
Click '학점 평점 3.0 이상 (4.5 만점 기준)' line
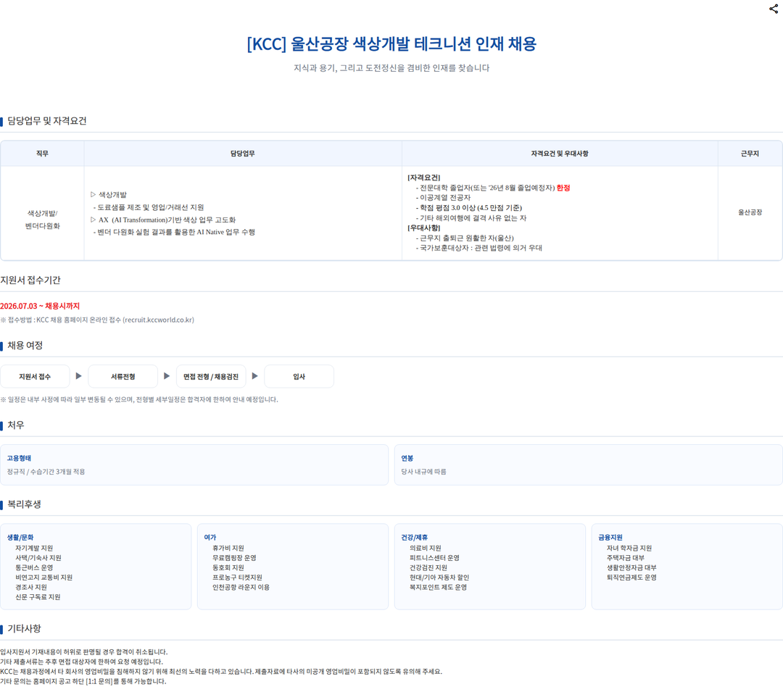469,208
